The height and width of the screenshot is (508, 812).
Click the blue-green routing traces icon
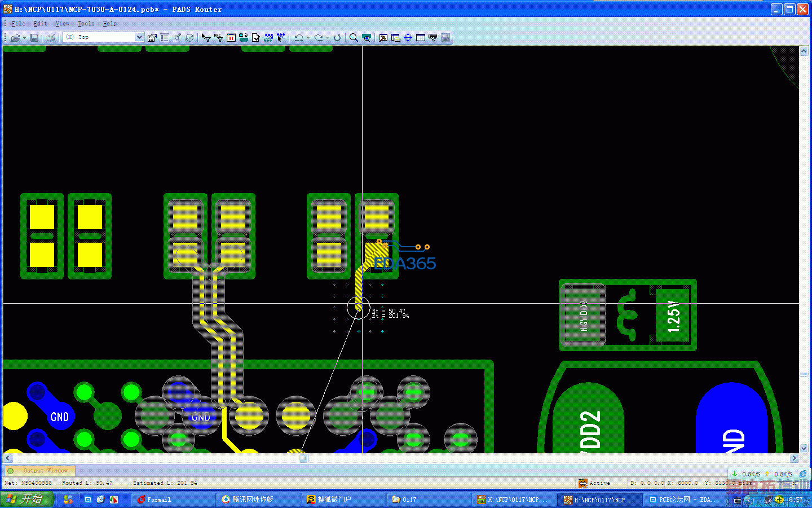click(268, 38)
